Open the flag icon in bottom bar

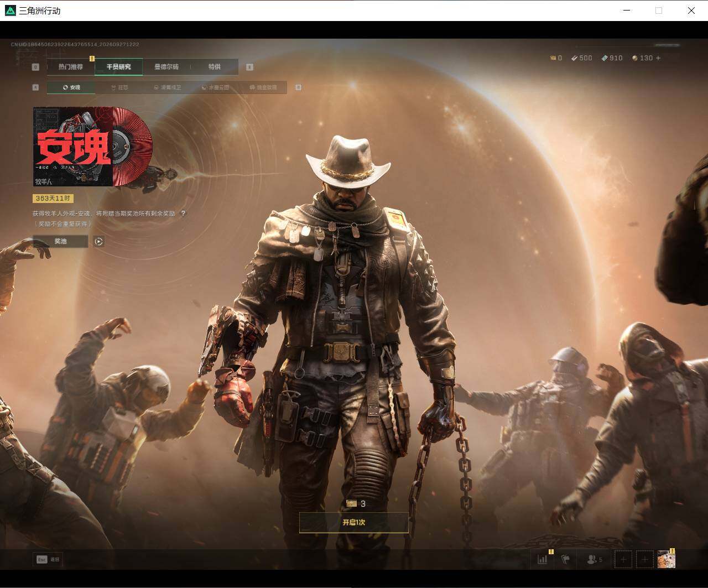click(x=565, y=559)
